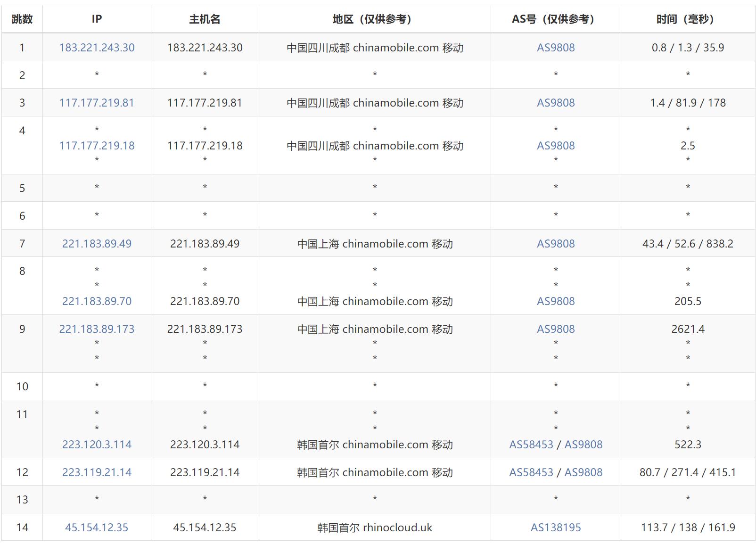Screen dimensions: 756x544
Task: Click timing value 2.5 in hop 4
Action: click(x=688, y=146)
